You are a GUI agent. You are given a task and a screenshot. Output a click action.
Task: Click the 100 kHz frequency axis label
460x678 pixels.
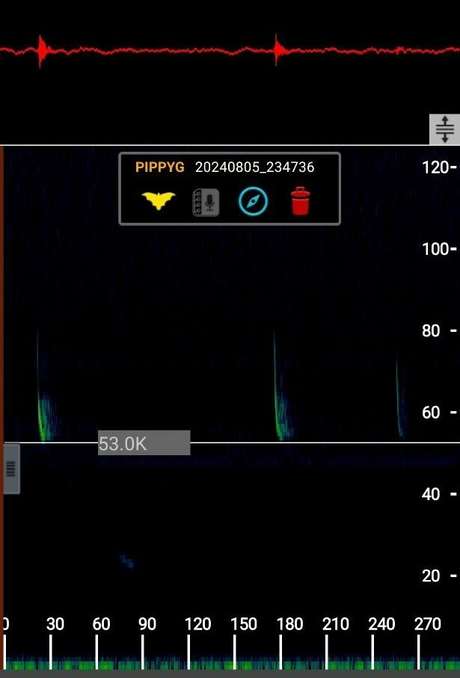pyautogui.click(x=436, y=249)
